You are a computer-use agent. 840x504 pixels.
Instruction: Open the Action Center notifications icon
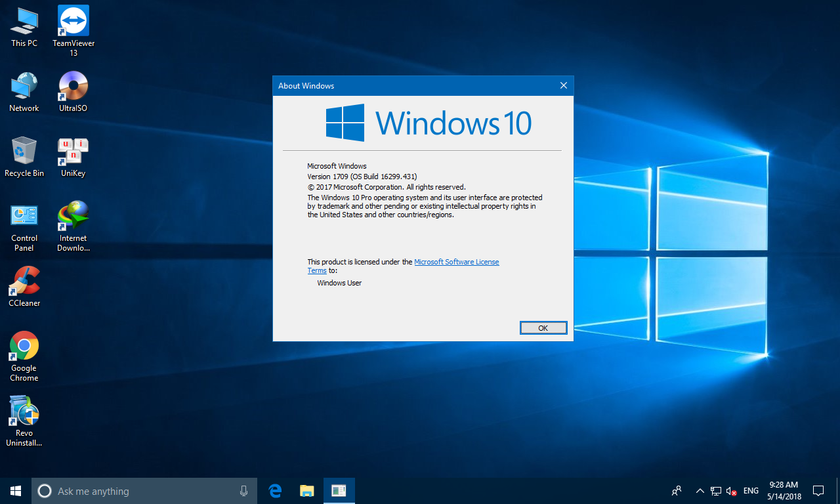click(x=818, y=491)
